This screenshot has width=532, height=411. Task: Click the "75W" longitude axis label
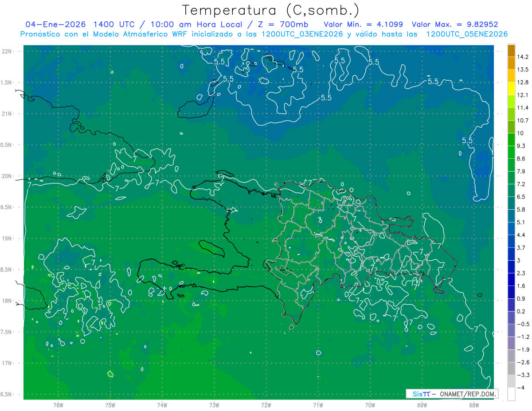(110, 405)
